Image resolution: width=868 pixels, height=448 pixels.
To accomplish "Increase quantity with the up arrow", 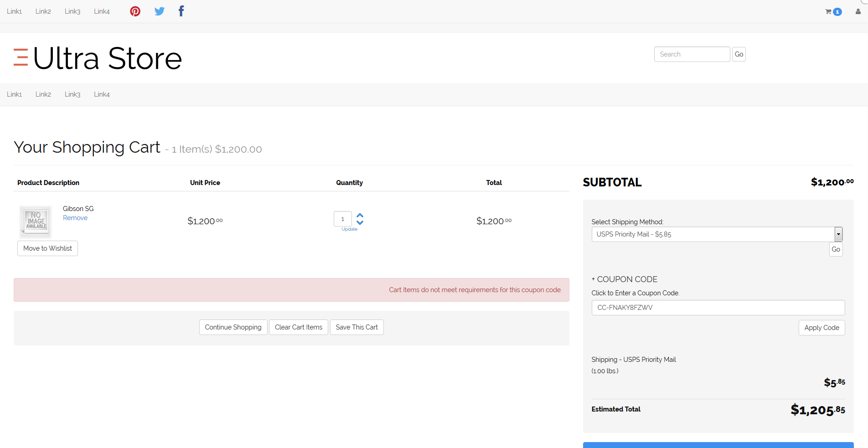I will coord(360,215).
